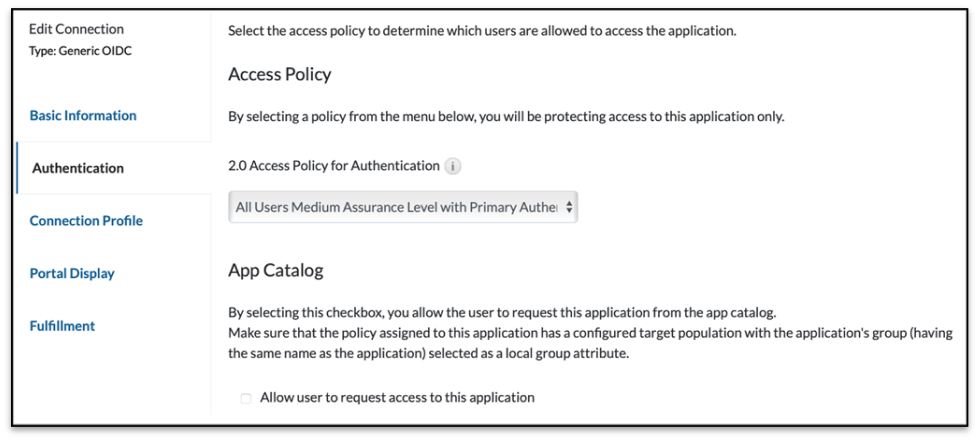Viewport: 979px width, 441px height.
Task: Open the Portal Display tab
Action: (72, 273)
